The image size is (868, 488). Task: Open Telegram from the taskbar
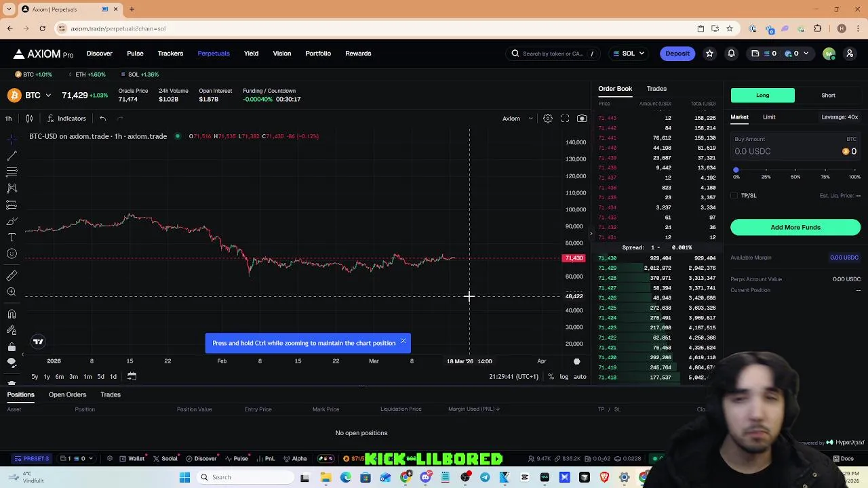[x=485, y=477]
